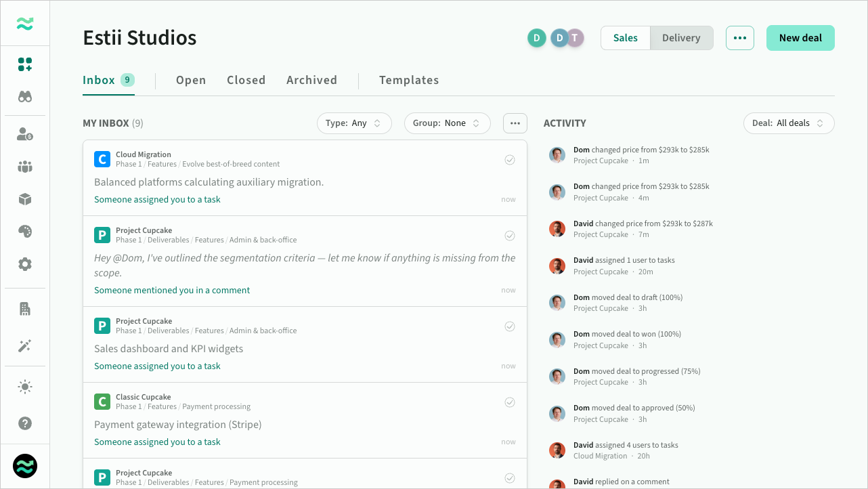
Task: Go to the Templates tab
Action: click(409, 80)
